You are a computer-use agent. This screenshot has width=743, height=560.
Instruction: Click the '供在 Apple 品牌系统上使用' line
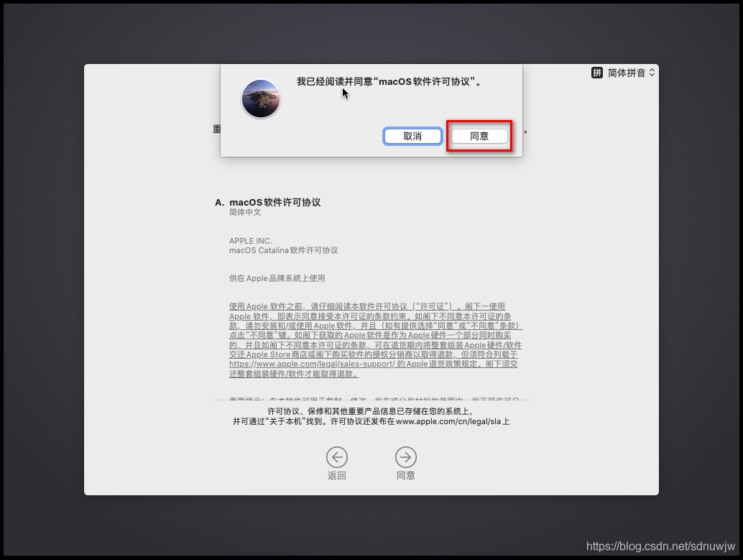[x=277, y=278]
